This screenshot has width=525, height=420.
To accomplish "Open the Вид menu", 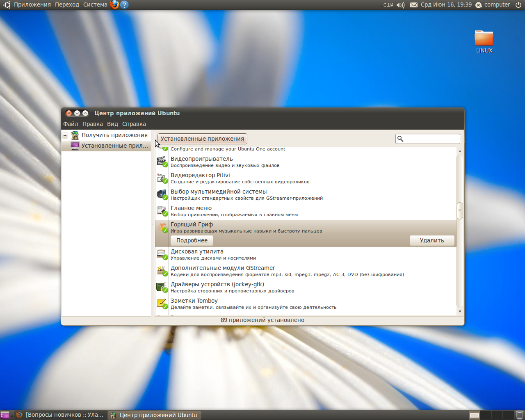I will click(x=112, y=124).
